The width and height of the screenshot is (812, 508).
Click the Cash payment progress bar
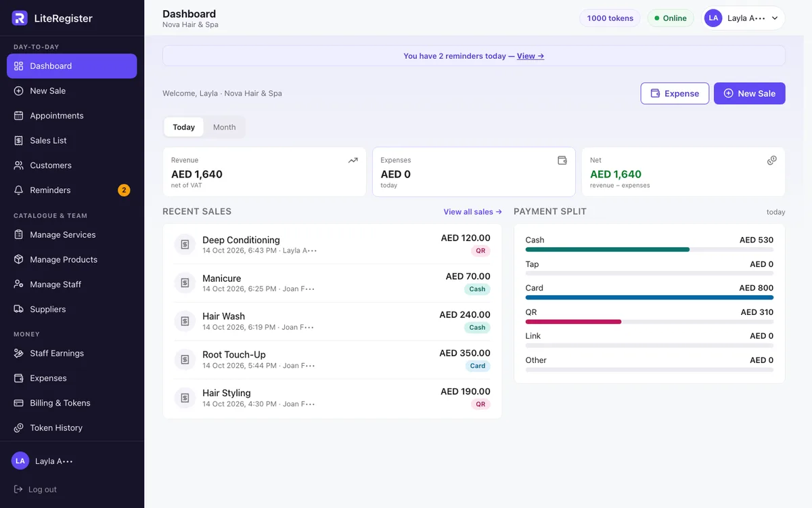coord(649,249)
